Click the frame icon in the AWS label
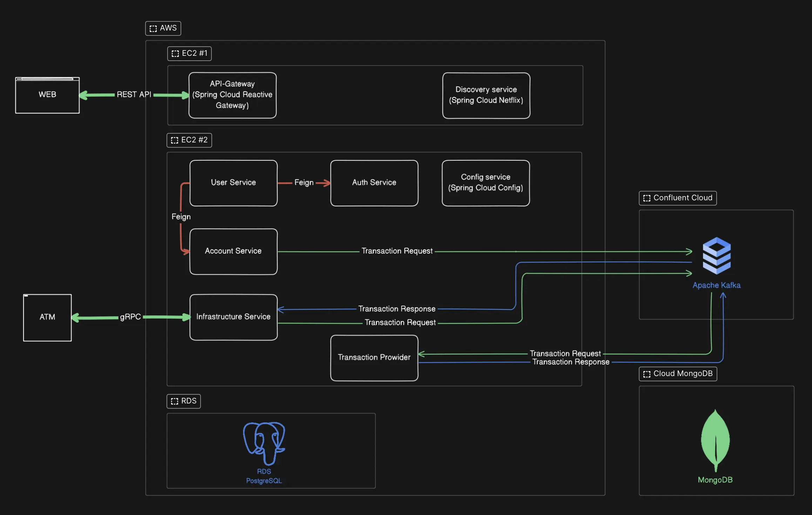 153,29
